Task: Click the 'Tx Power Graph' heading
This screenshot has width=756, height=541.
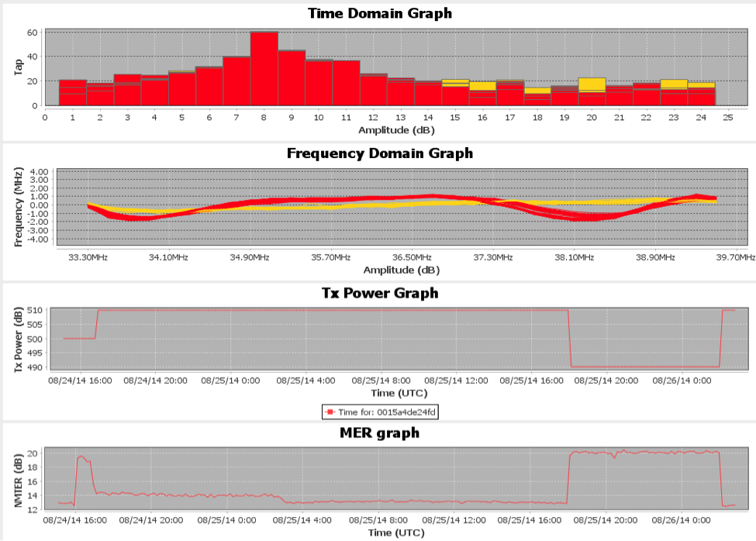Action: tap(379, 292)
